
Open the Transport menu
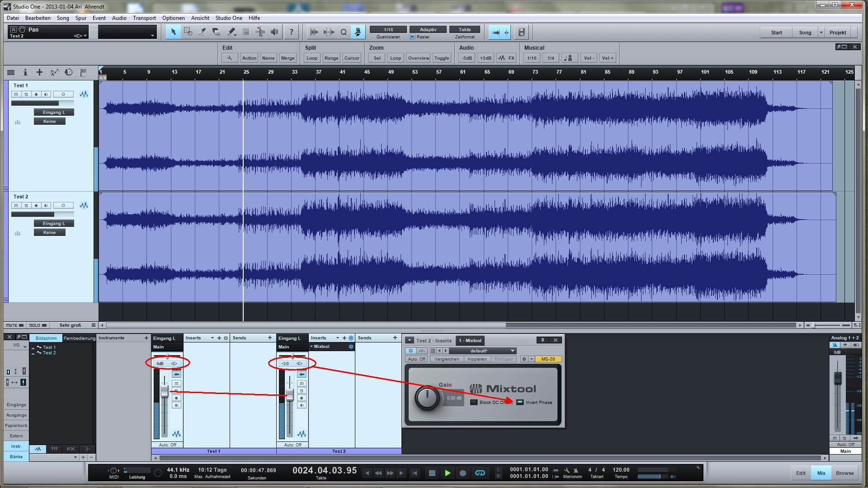click(144, 18)
